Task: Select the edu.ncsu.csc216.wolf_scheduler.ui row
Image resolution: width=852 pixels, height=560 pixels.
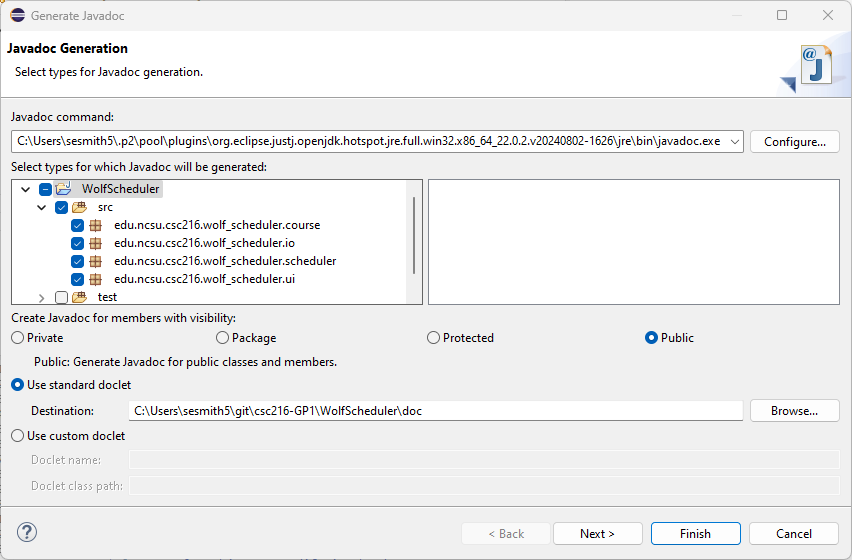Action: click(x=204, y=279)
